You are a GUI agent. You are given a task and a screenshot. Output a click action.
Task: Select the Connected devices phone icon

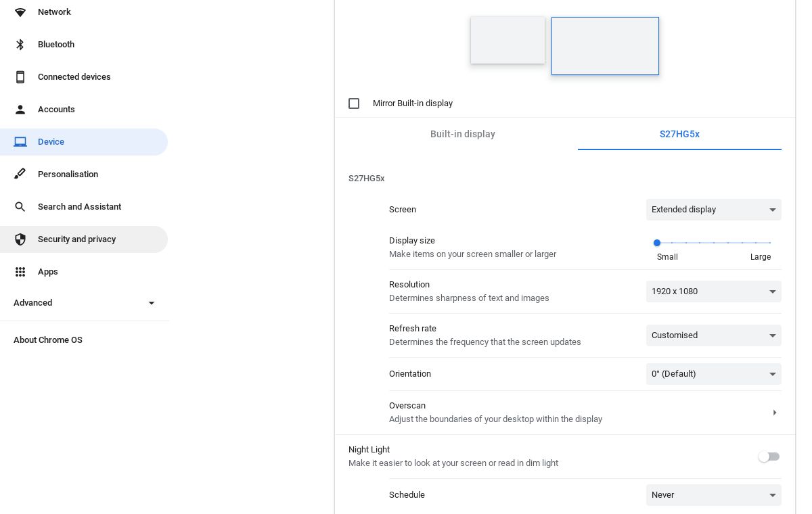point(20,77)
